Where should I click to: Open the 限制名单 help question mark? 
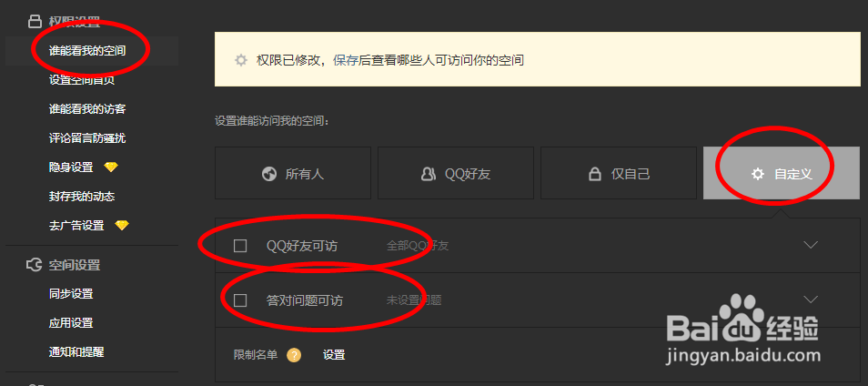294,354
